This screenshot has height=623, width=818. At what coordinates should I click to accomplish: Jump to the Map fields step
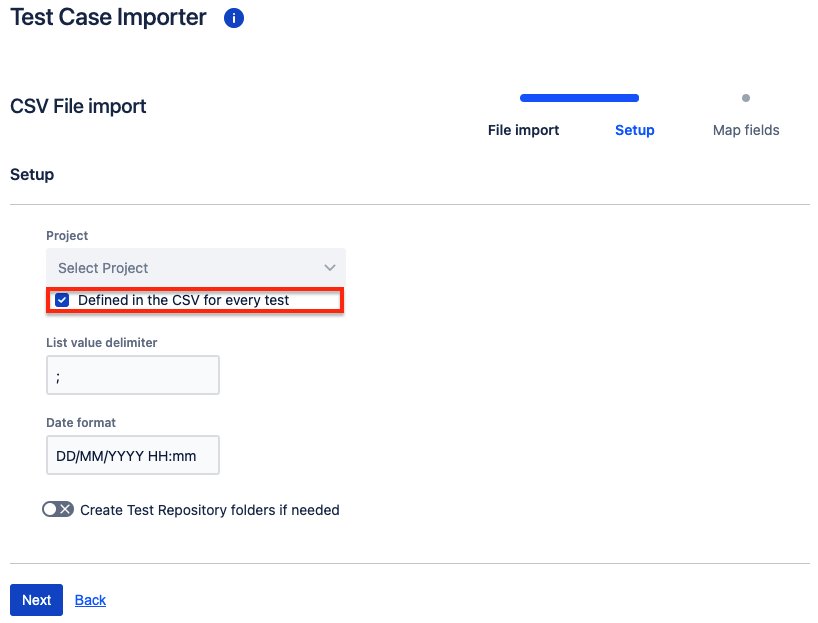[x=746, y=130]
